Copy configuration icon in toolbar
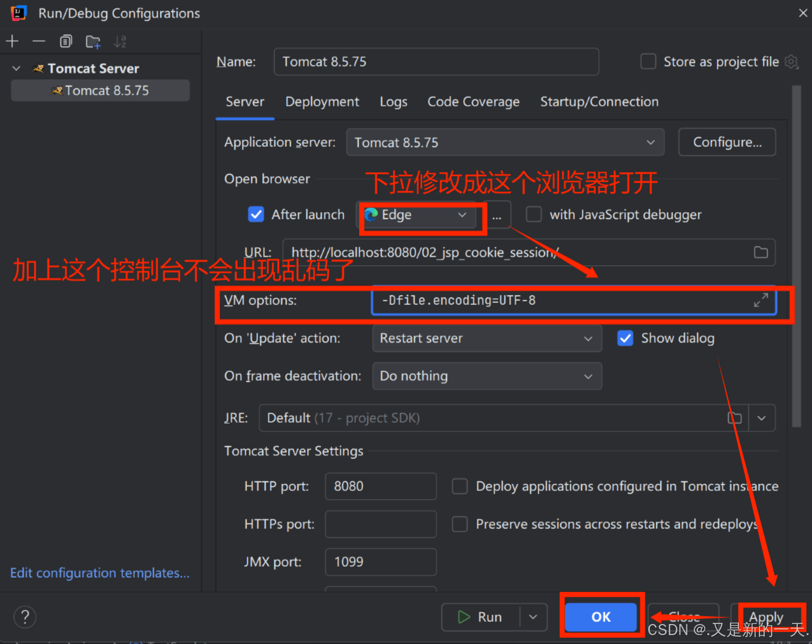 66,41
